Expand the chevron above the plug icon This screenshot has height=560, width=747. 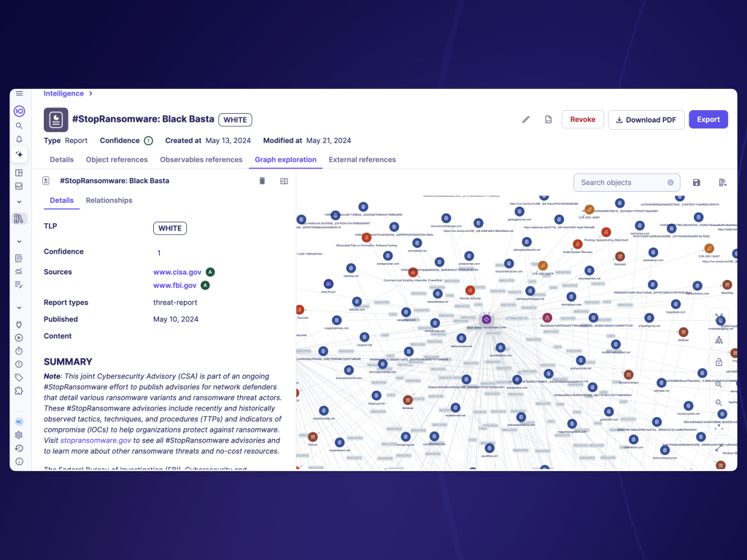point(19,308)
